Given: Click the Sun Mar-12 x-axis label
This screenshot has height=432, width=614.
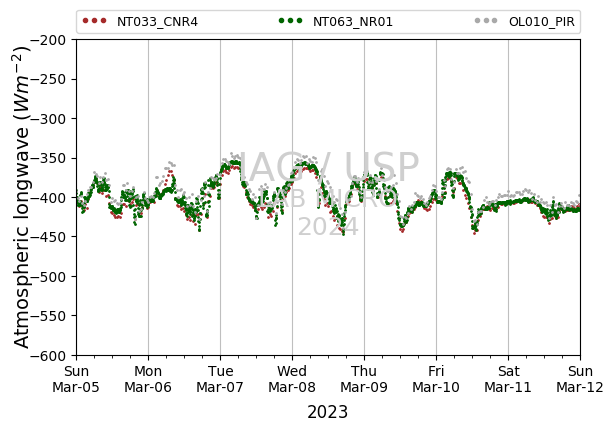Looking at the screenshot, I should (x=580, y=379).
